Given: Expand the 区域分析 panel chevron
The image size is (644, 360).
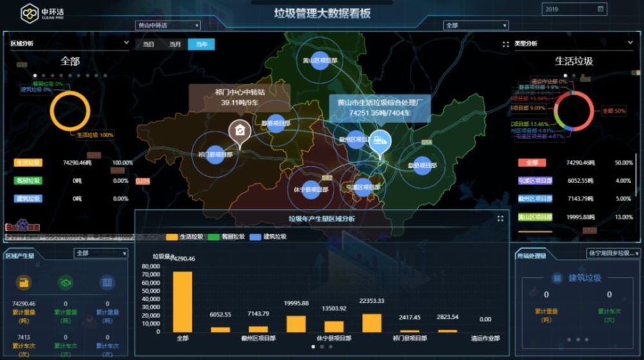Looking at the screenshot, I should click(126, 44).
